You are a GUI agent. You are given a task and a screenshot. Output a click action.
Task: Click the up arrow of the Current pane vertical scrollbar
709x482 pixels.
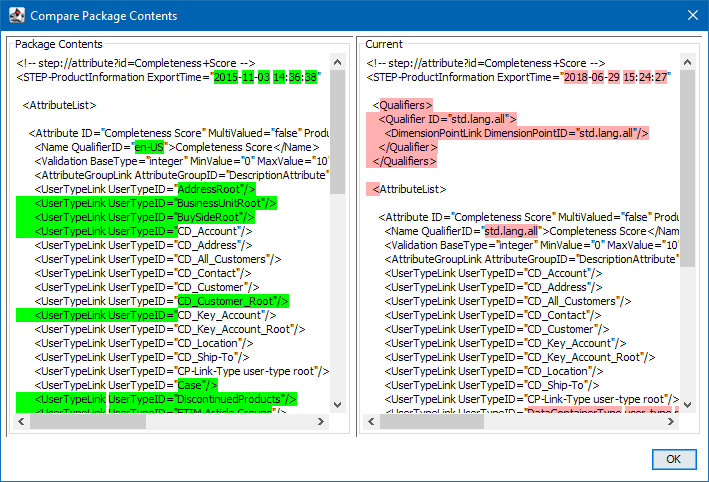pos(687,62)
